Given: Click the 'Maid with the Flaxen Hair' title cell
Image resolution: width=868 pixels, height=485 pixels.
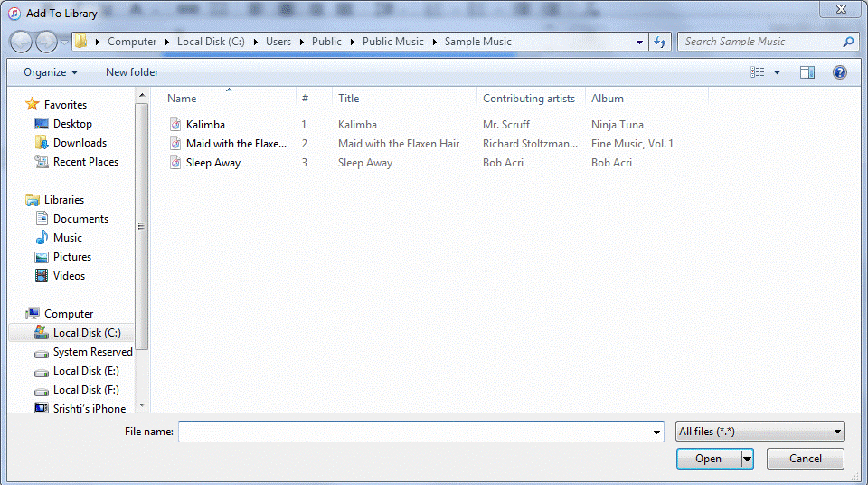Looking at the screenshot, I should [399, 144].
